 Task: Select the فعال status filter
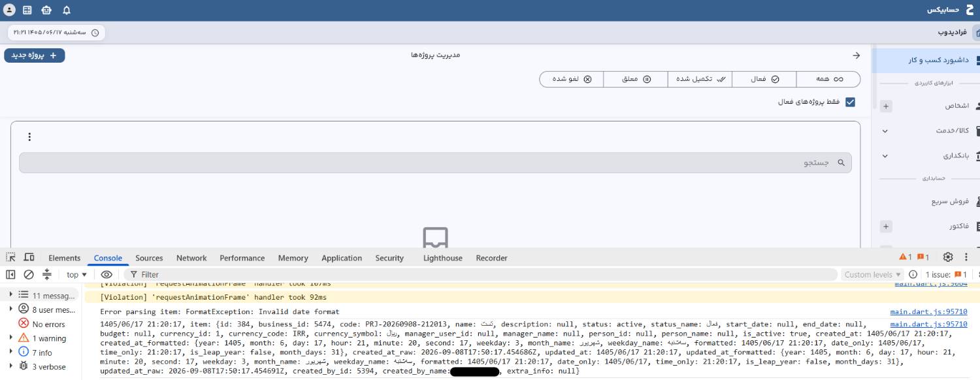coord(764,79)
